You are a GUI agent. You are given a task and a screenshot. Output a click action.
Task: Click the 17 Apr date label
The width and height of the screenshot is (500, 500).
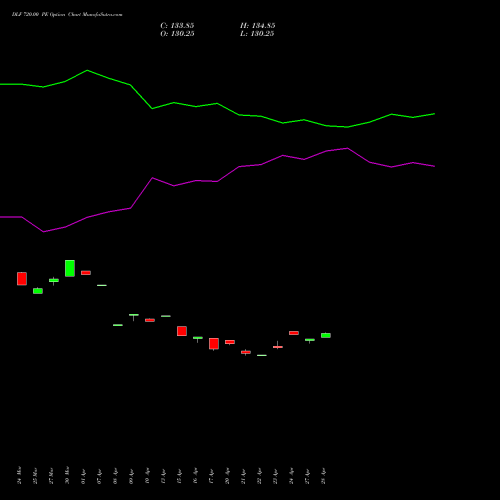211,476
